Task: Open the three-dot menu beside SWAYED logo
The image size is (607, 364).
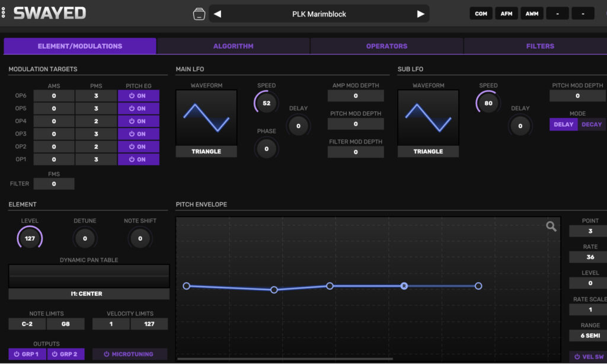Action: pyautogui.click(x=4, y=12)
